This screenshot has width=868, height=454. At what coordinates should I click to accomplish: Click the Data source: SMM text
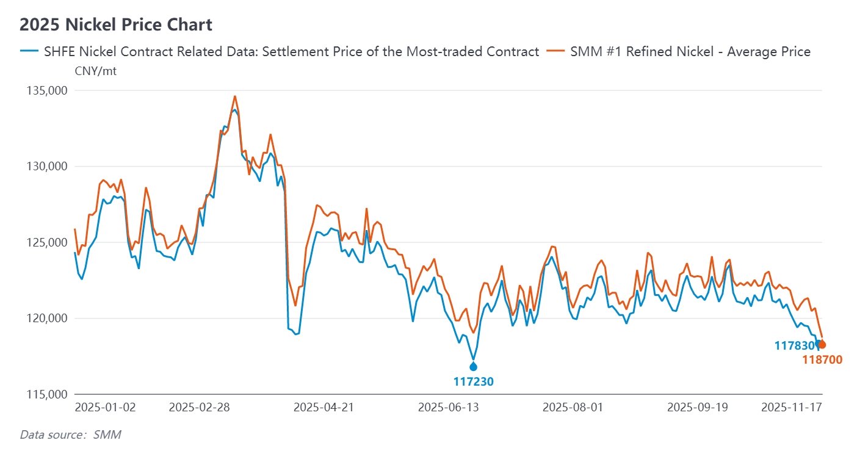[71, 435]
